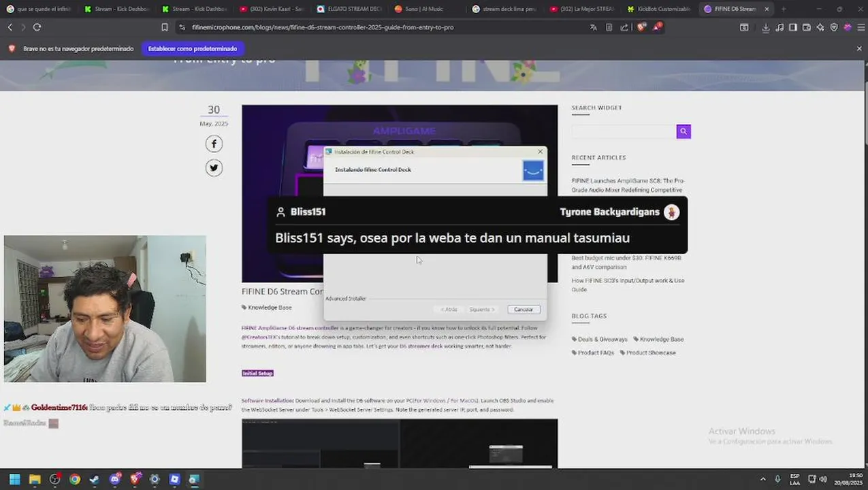868x490 pixels.
Task: Toggle the browser sidebar panel icon
Action: pyautogui.click(x=793, y=27)
